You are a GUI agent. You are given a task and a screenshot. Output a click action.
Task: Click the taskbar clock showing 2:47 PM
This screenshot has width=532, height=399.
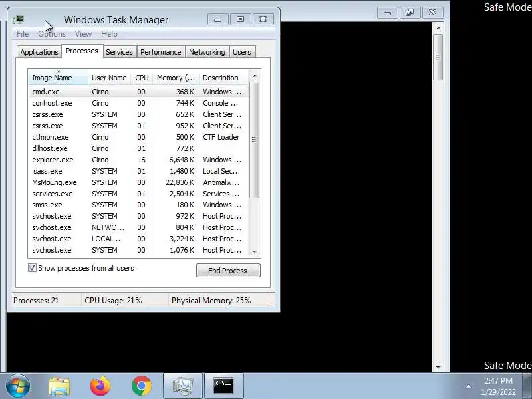[498, 386]
